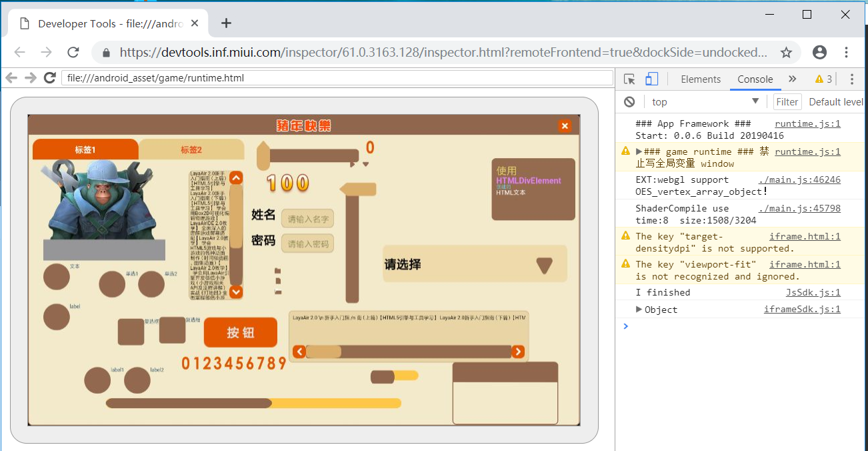The height and width of the screenshot is (451, 868).
Task: Clear the console with the ban icon
Action: pos(629,102)
